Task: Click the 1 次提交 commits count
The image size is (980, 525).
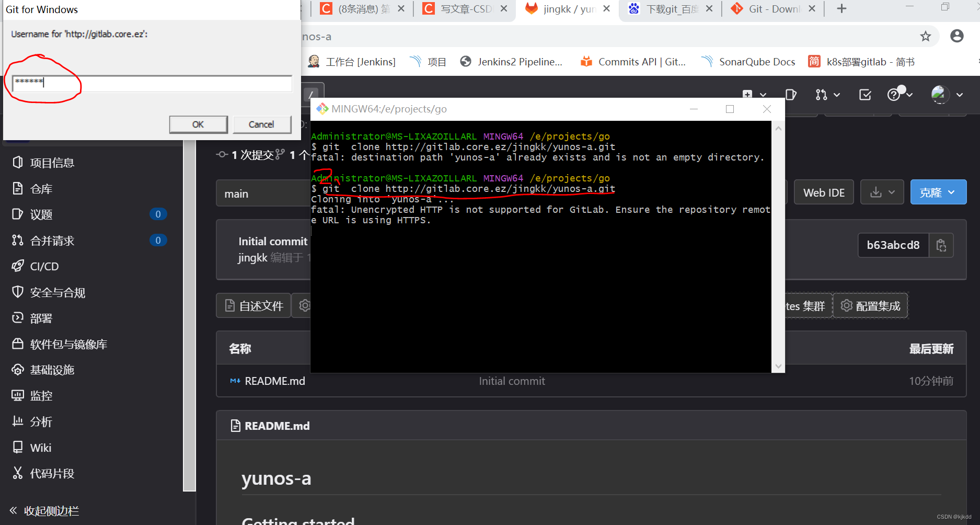Action: 246,155
